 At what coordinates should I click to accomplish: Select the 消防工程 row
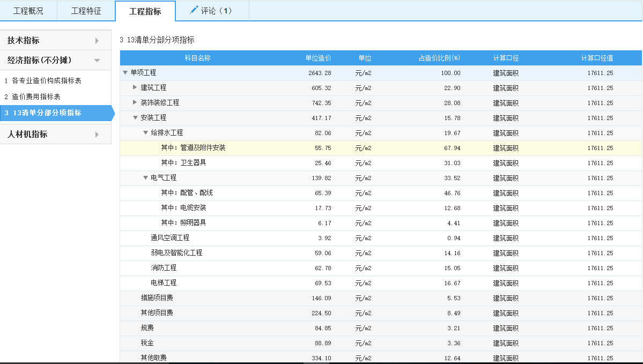click(x=381, y=268)
